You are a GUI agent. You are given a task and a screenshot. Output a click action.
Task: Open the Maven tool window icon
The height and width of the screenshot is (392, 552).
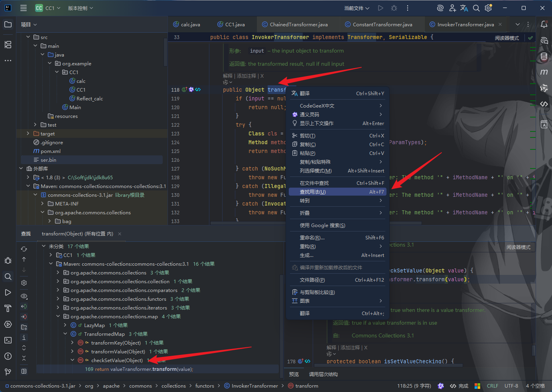[544, 72]
